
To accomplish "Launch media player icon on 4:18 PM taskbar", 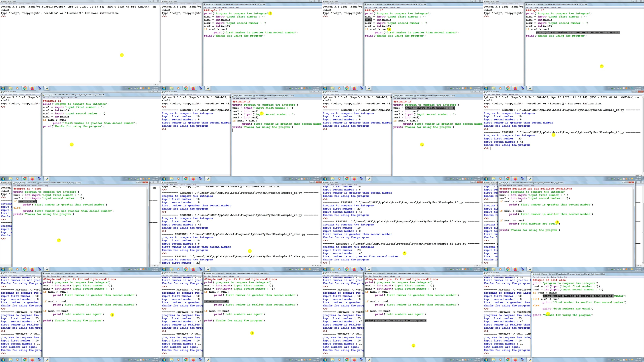I will [18, 88].
